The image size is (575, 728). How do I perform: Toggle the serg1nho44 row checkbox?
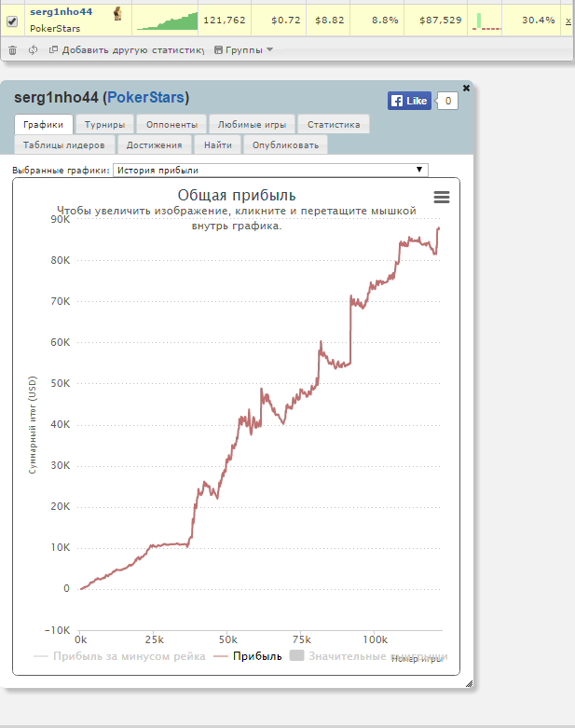pyautogui.click(x=13, y=21)
